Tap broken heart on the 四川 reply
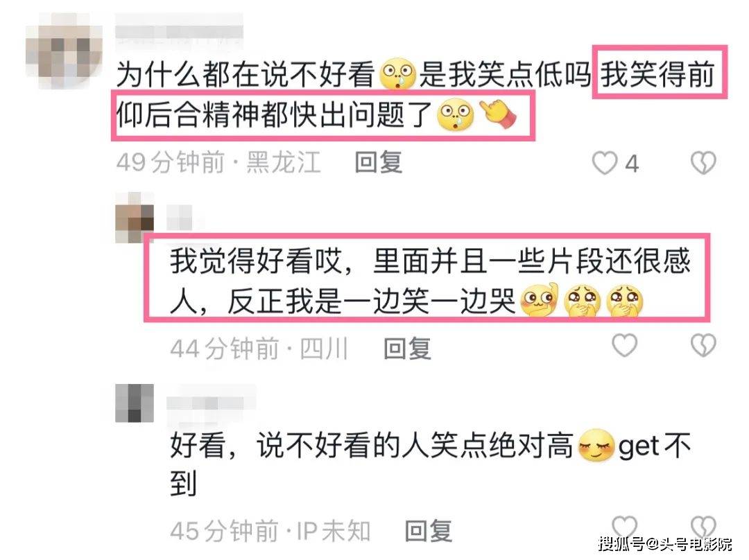749x560 pixels. pos(703,346)
